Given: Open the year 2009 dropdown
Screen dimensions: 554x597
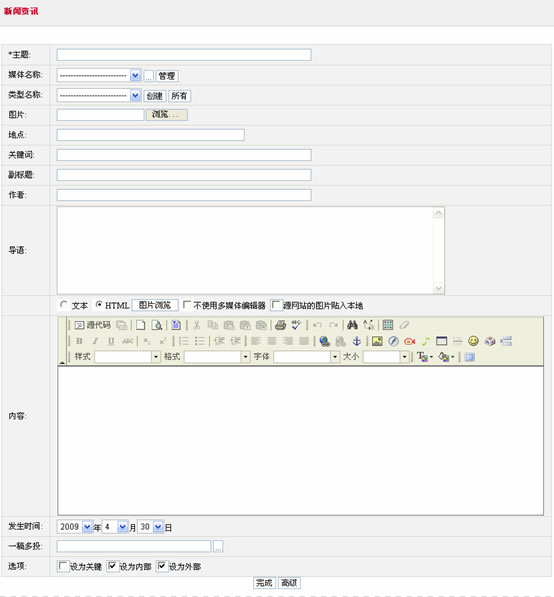Looking at the screenshot, I should pos(75,527).
